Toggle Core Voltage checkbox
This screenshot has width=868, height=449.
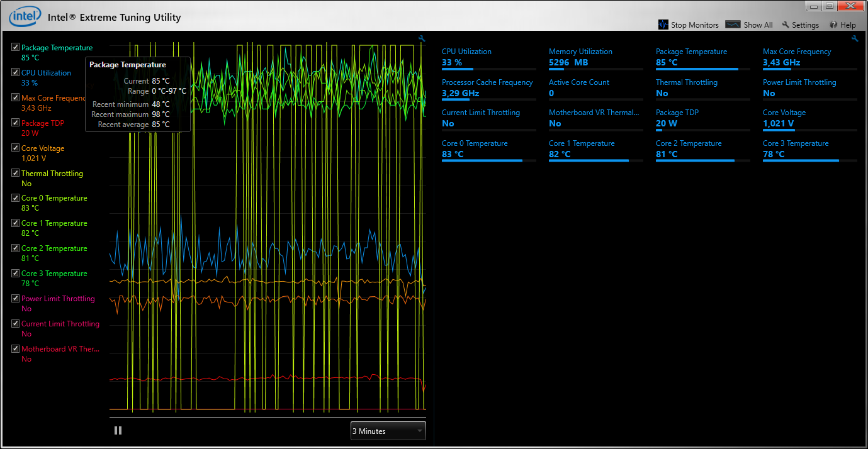tap(16, 148)
